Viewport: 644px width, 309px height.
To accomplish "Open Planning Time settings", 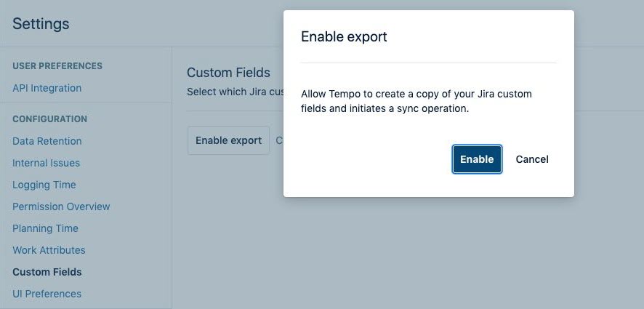I will point(45,228).
